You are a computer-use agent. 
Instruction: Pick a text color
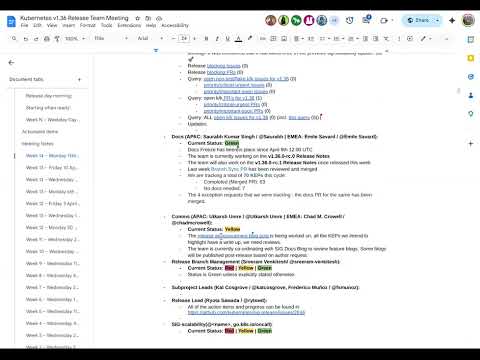click(238, 39)
